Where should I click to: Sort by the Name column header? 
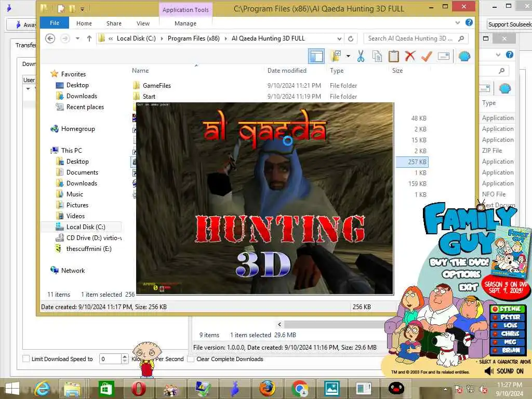coord(140,70)
